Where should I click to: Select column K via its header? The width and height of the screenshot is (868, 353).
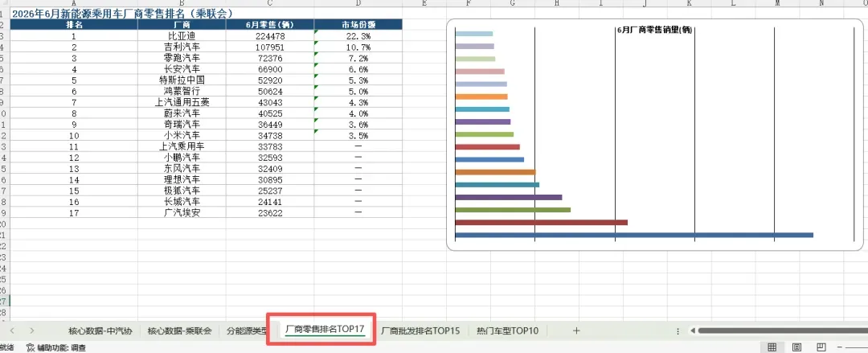tap(690, 3)
